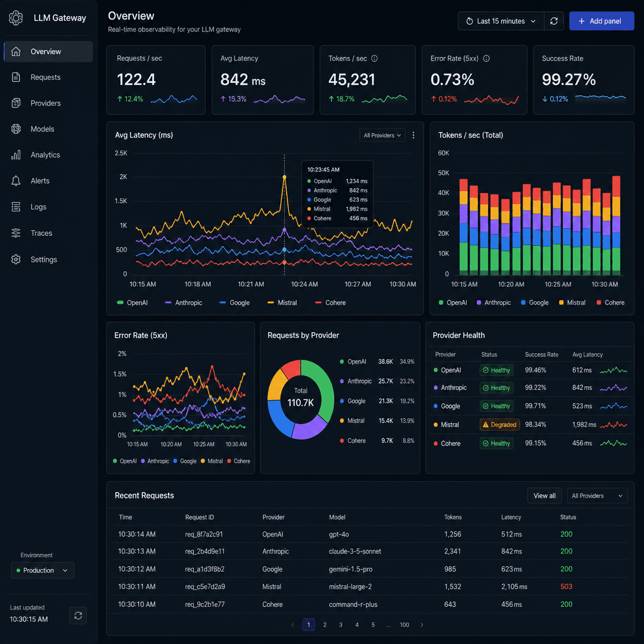
Task: Click the Settings gear icon
Action: 16,260
